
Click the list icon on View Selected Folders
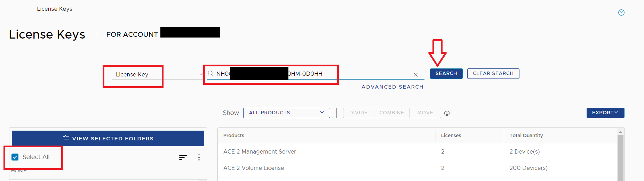[x=66, y=138]
